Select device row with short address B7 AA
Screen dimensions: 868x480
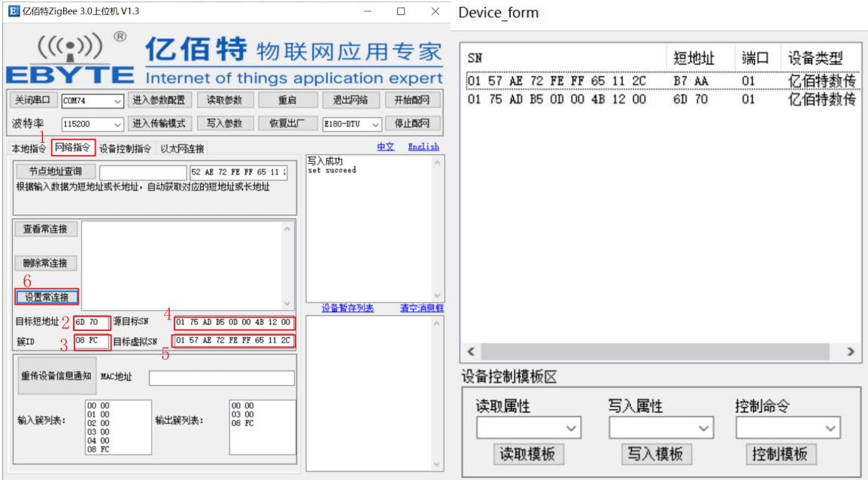[x=660, y=81]
